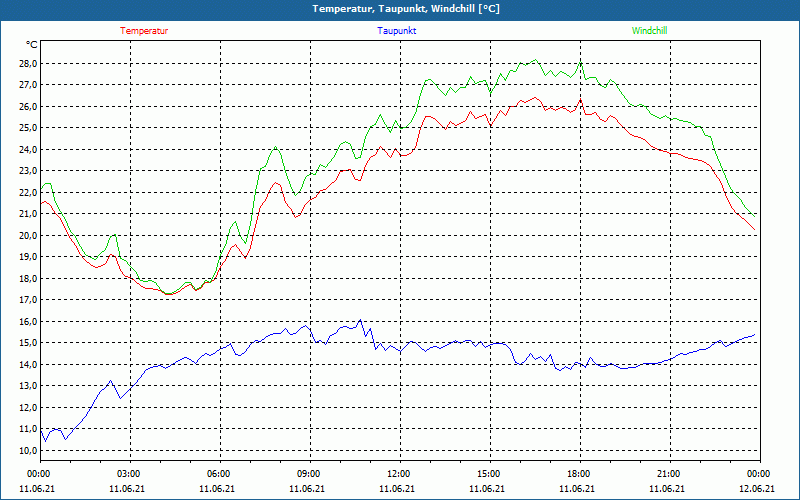The width and height of the screenshot is (800, 500).
Task: Click the 11.06.21 date under 21:00
Action: [667, 489]
